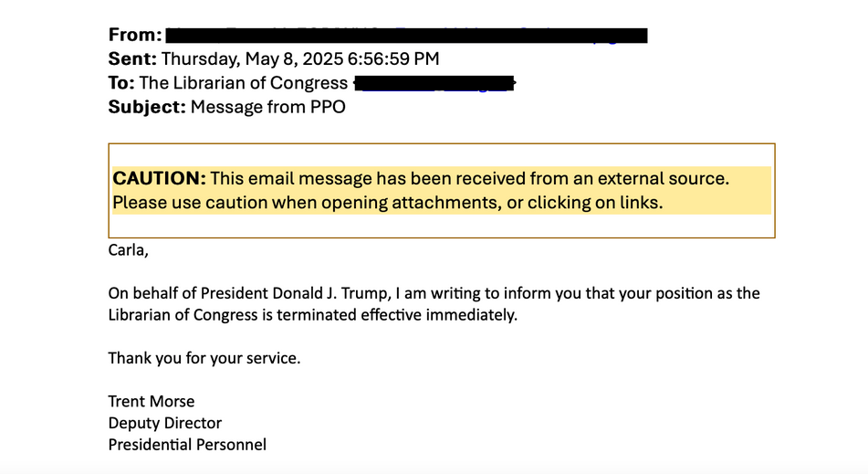868x474 pixels.
Task: Click the Deputy Director title line
Action: [x=164, y=423]
